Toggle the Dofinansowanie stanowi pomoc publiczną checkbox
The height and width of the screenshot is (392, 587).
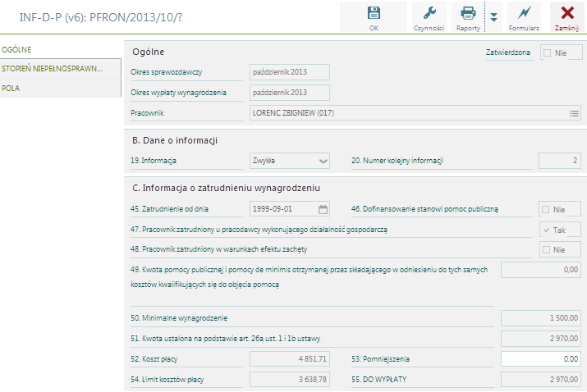coord(546,209)
